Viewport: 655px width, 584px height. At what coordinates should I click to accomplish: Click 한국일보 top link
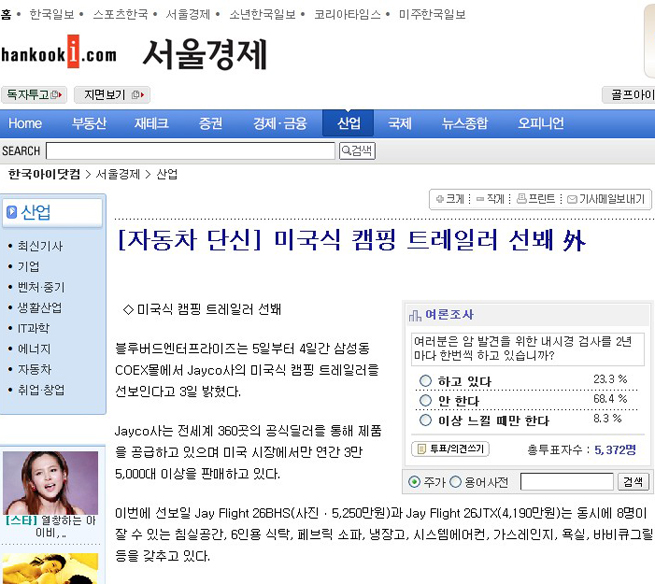pyautogui.click(x=52, y=15)
